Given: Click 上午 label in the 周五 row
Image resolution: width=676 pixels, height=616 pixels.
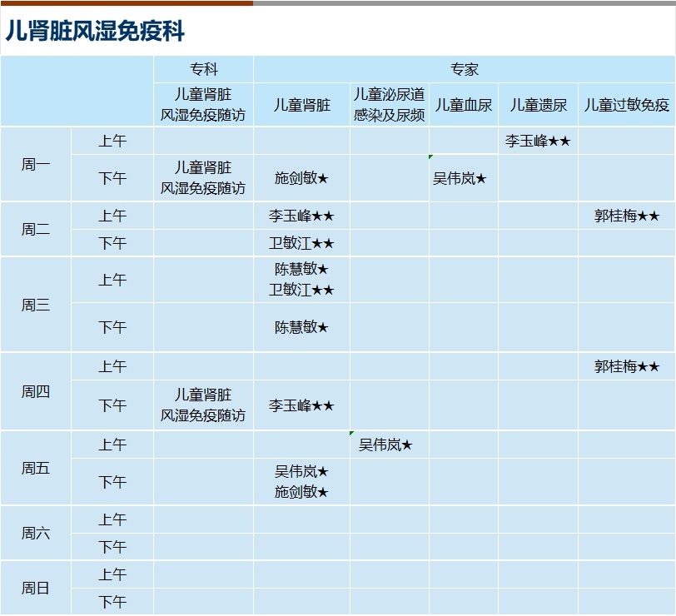Looking at the screenshot, I should [112, 445].
